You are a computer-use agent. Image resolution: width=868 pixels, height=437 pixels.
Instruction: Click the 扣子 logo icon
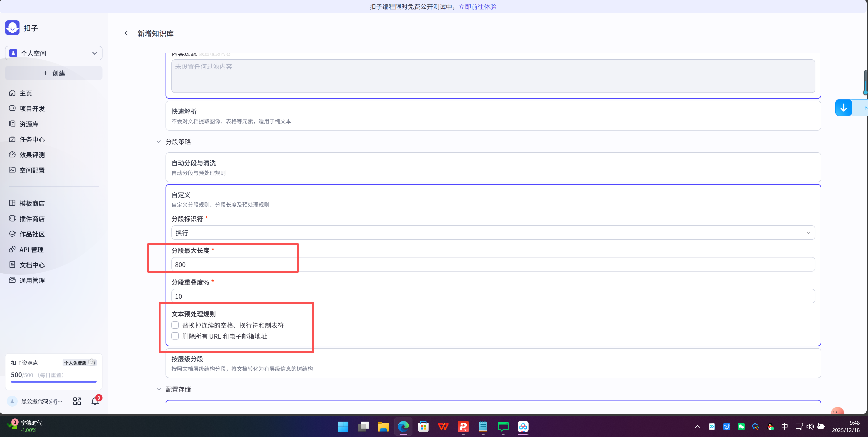[x=12, y=28]
